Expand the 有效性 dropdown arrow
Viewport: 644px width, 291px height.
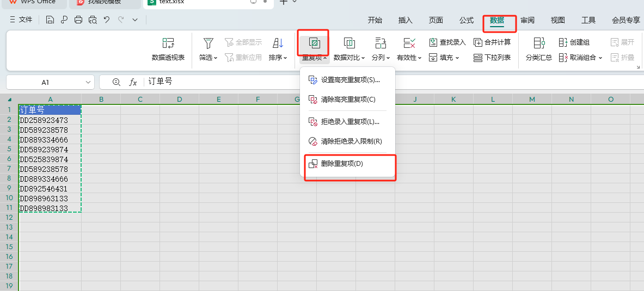point(420,58)
